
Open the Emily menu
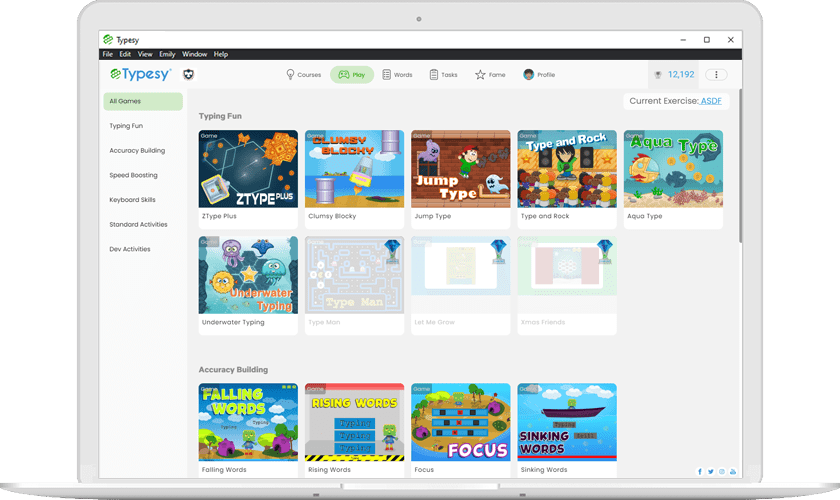[167, 54]
